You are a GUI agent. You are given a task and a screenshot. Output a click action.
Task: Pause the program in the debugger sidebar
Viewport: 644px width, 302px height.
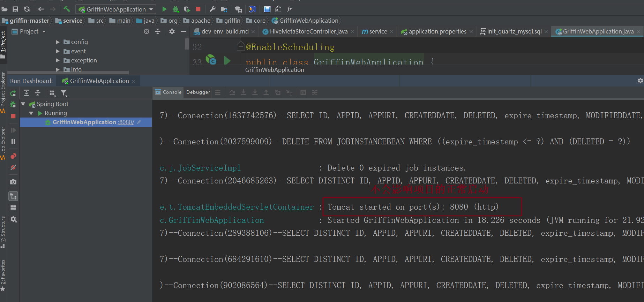(13, 141)
